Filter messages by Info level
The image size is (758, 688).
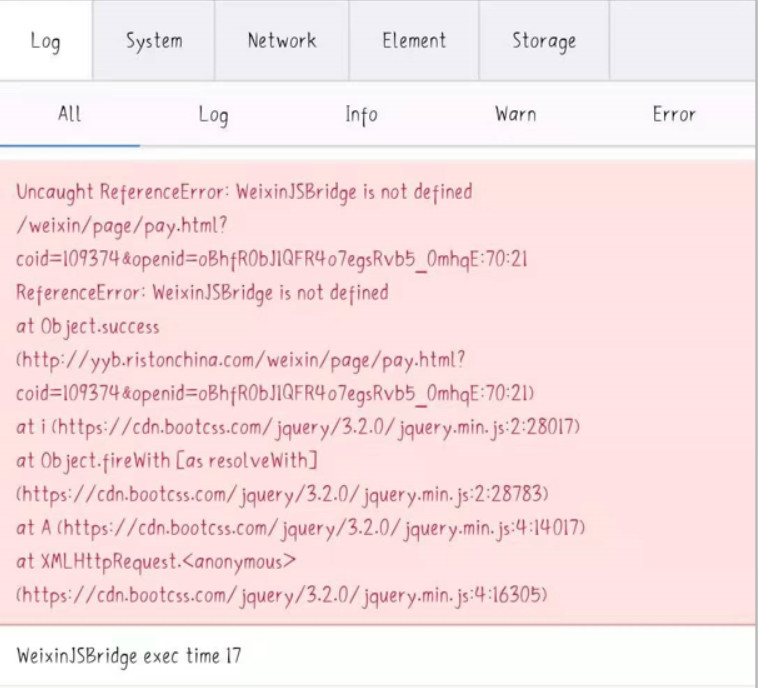pyautogui.click(x=361, y=115)
